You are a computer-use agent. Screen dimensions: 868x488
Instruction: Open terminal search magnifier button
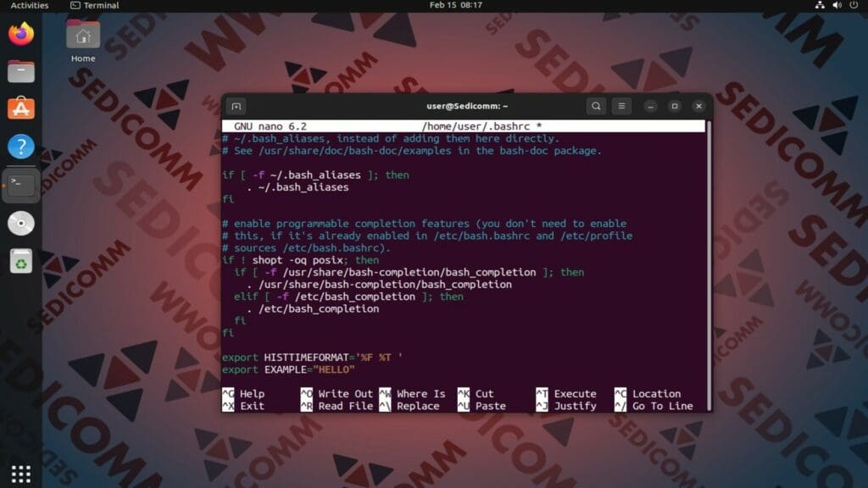(x=596, y=106)
